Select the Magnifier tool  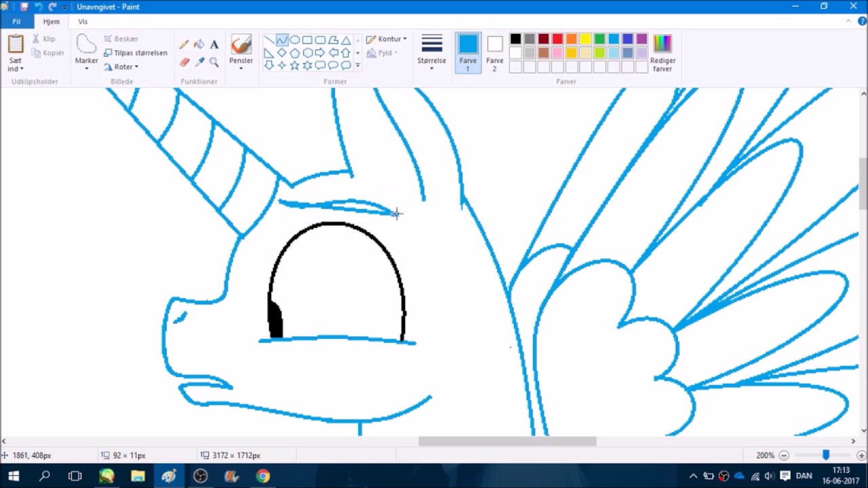(214, 62)
